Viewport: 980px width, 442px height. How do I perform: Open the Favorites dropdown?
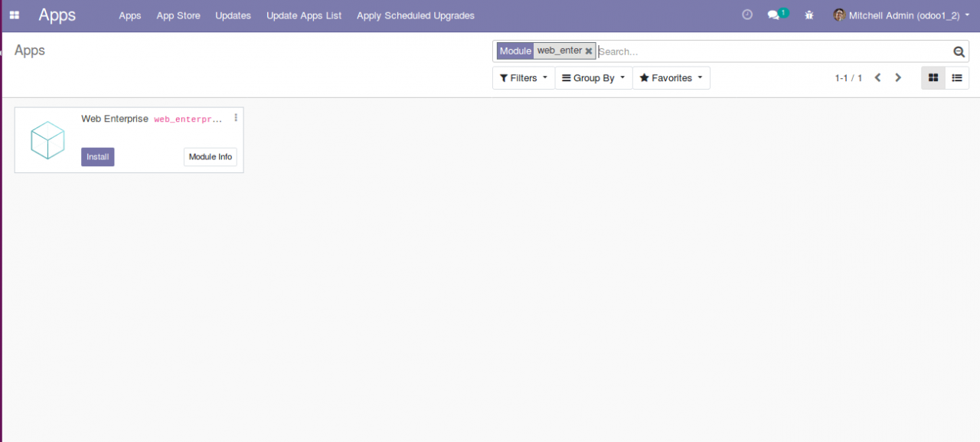[x=671, y=77]
